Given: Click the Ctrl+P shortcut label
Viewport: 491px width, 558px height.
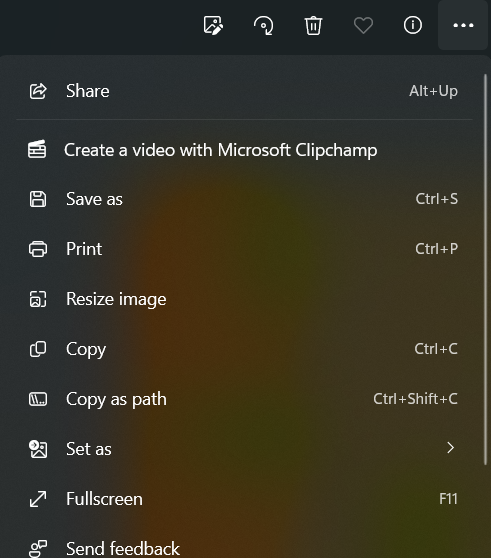Looking at the screenshot, I should 437,249.
